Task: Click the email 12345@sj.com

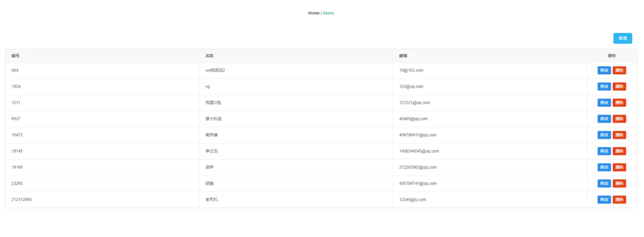Action: point(413,200)
